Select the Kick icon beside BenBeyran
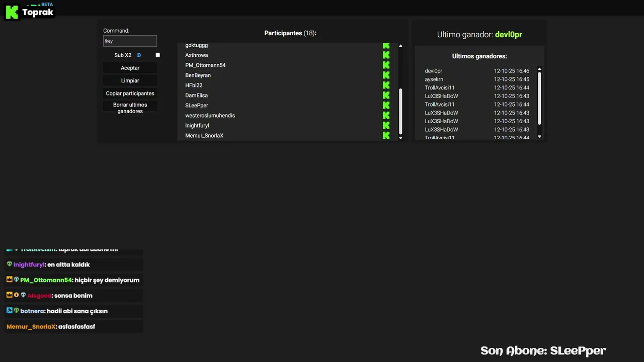Viewport: 644px width, 362px height. pyautogui.click(x=386, y=75)
